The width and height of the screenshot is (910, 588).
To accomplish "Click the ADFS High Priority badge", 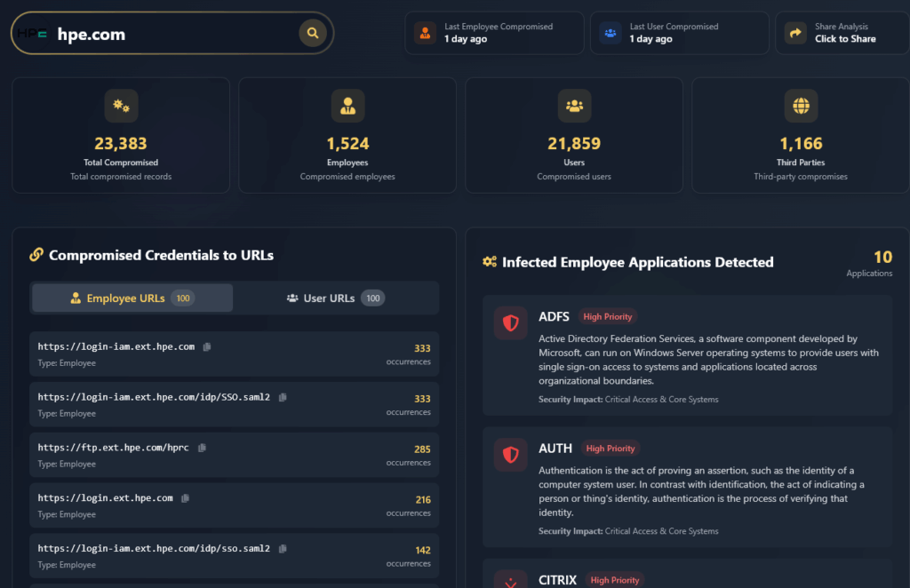I will pos(608,317).
